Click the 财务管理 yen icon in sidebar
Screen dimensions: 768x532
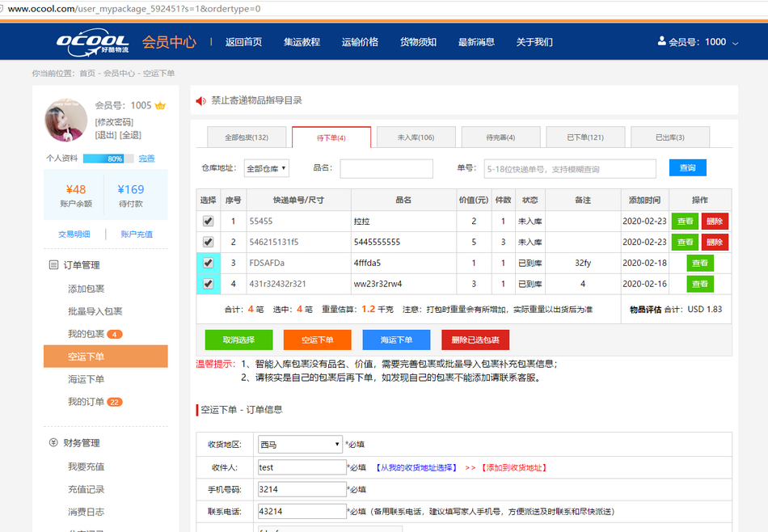pyautogui.click(x=53, y=443)
